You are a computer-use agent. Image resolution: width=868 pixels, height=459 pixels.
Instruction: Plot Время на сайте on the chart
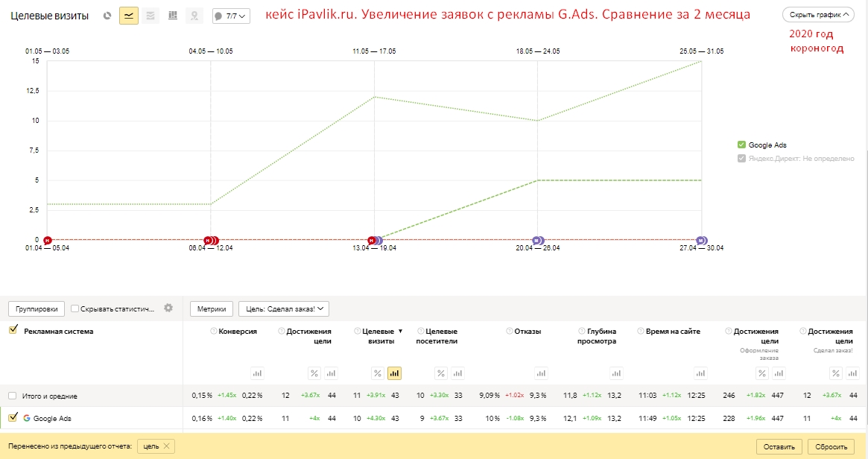pyautogui.click(x=700, y=373)
